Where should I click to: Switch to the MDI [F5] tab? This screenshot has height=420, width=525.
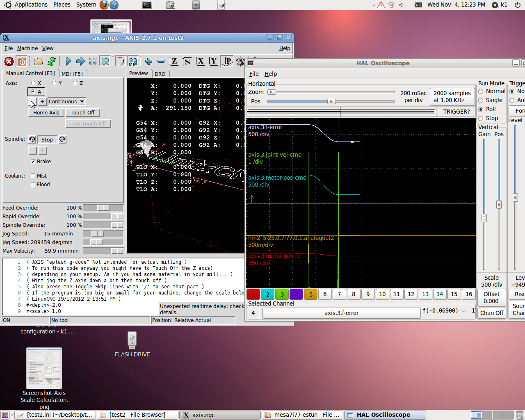pos(72,74)
